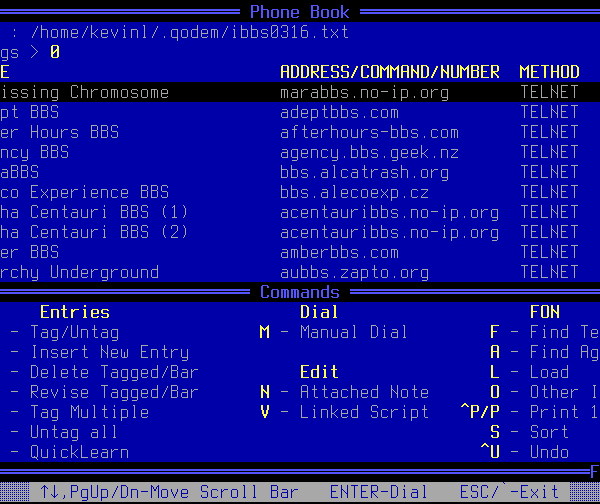This screenshot has height=504, width=600.
Task: Select the Untag all command
Action: [x=74, y=432]
